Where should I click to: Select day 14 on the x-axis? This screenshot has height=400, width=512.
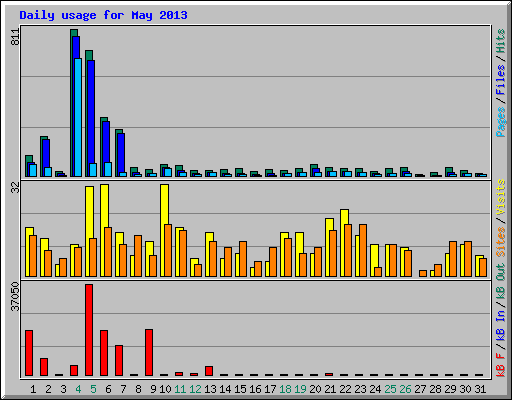tap(225, 389)
